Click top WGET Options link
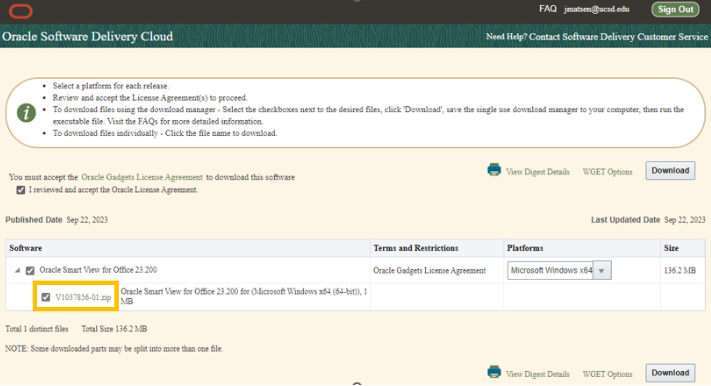 pyautogui.click(x=607, y=172)
